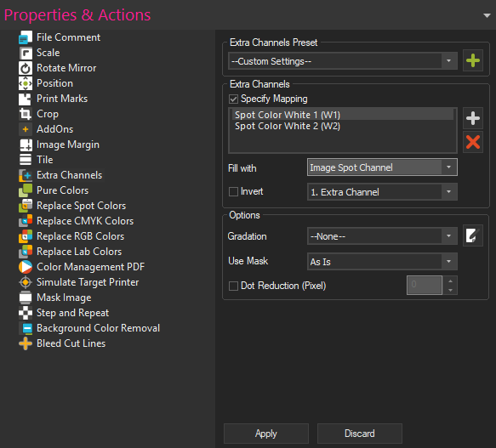Open the Extra Channels Preset dropdown
The image size is (496, 448).
click(343, 61)
